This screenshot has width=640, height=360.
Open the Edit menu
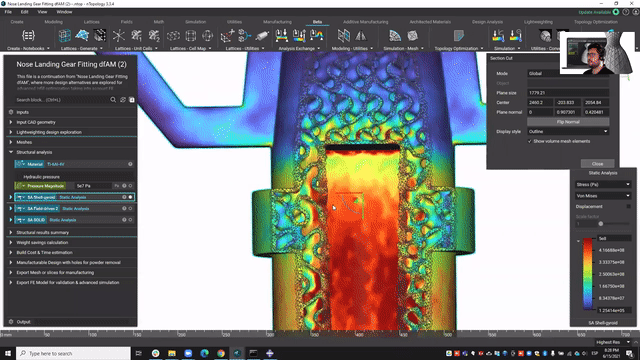point(24,12)
